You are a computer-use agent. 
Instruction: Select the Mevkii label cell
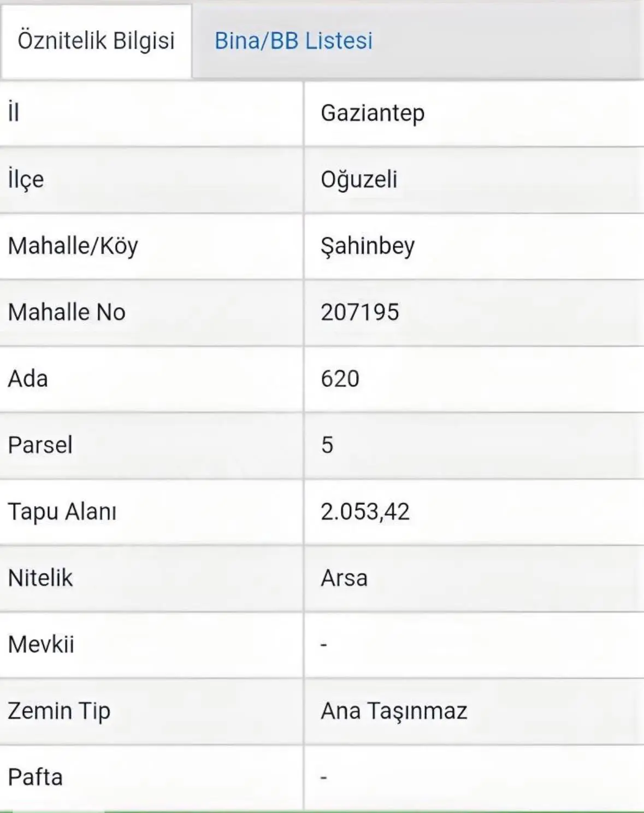(151, 645)
